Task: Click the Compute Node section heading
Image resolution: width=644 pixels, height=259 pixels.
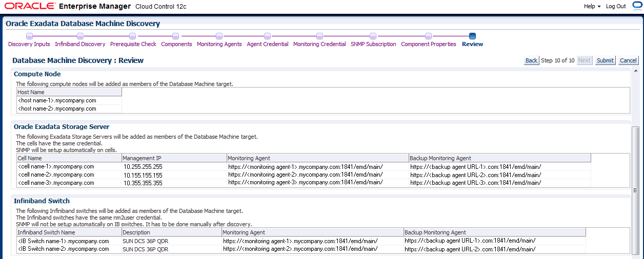Action: 37,74
